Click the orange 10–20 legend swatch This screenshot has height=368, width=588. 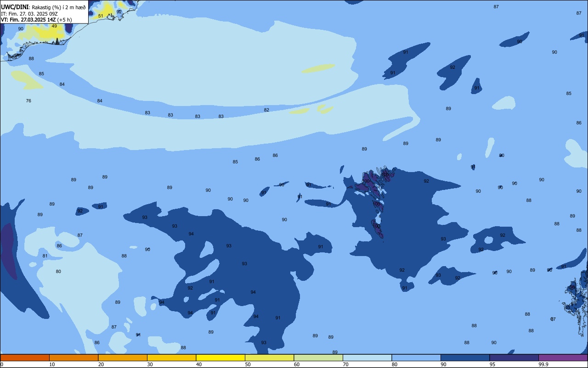click(73, 357)
